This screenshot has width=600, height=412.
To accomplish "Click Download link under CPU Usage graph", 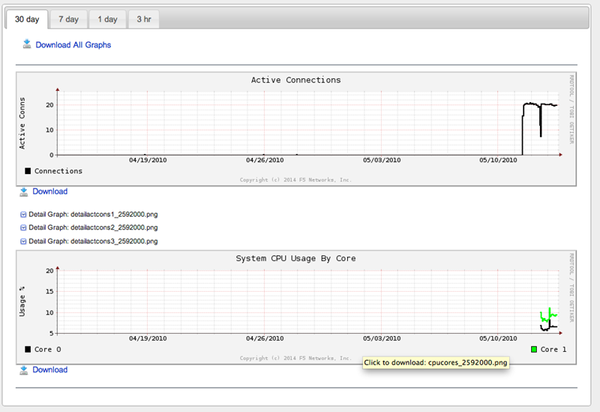I will click(50, 370).
